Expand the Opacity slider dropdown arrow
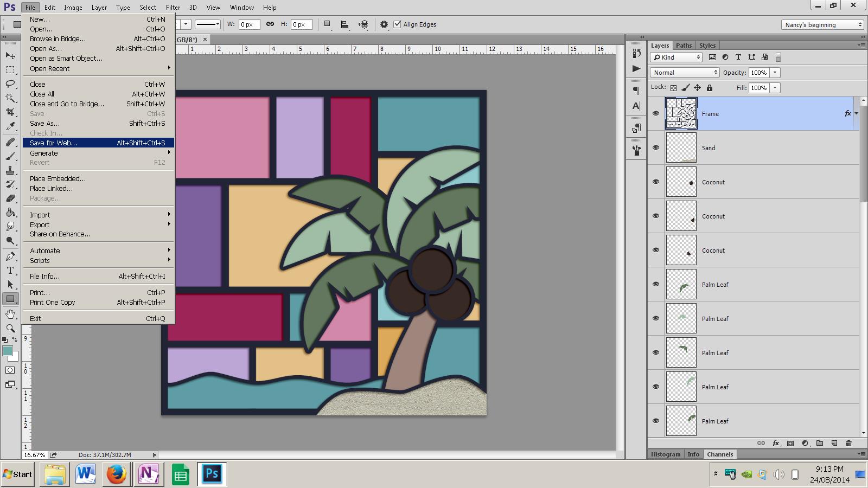This screenshot has width=868, height=488. 775,72
